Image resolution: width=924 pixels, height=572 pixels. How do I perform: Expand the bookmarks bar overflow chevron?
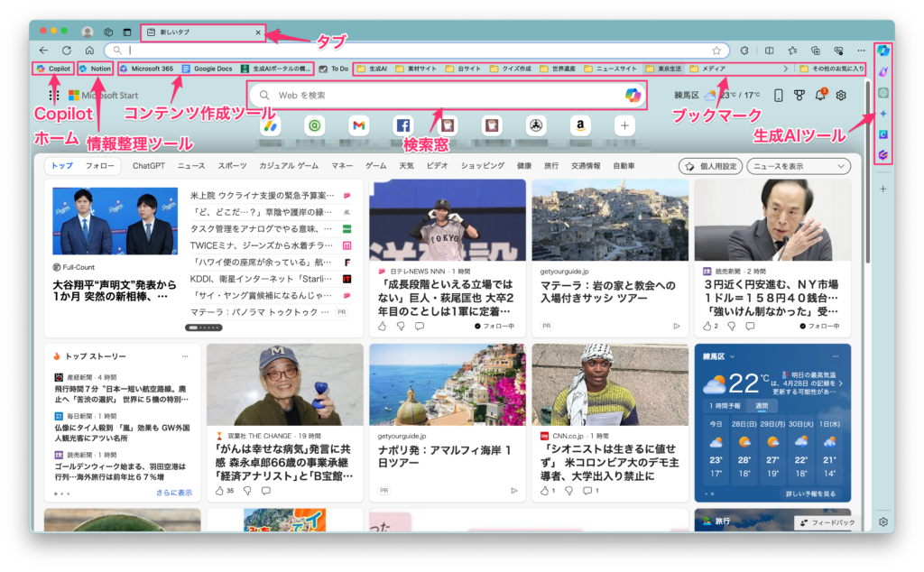tap(785, 69)
